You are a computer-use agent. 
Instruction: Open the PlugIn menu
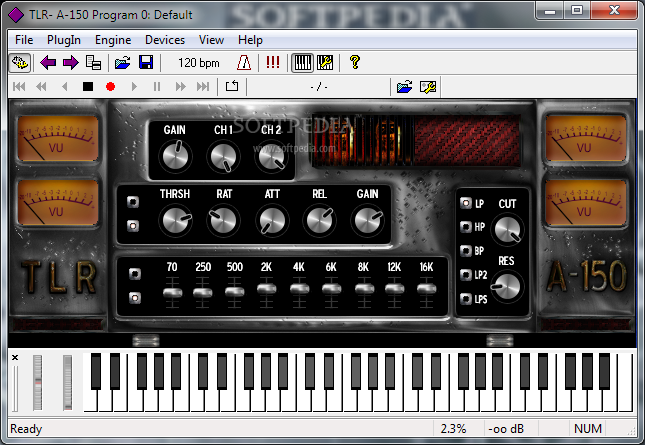(64, 40)
